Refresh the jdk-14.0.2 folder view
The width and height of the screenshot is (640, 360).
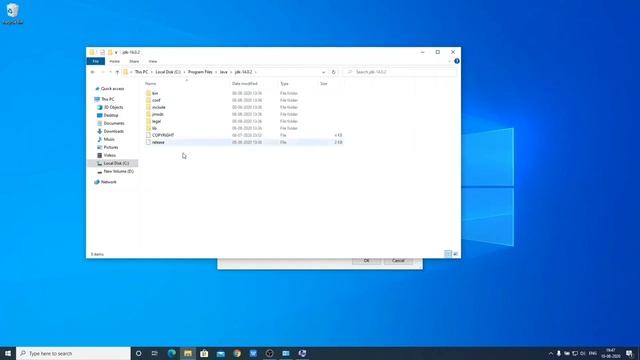click(333, 72)
